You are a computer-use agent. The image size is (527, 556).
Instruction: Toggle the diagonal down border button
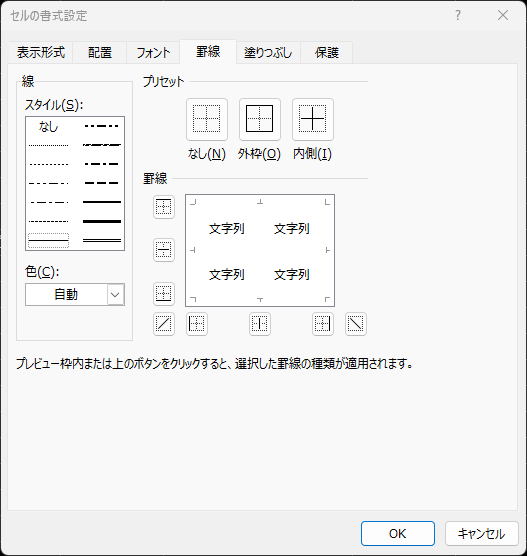356,324
